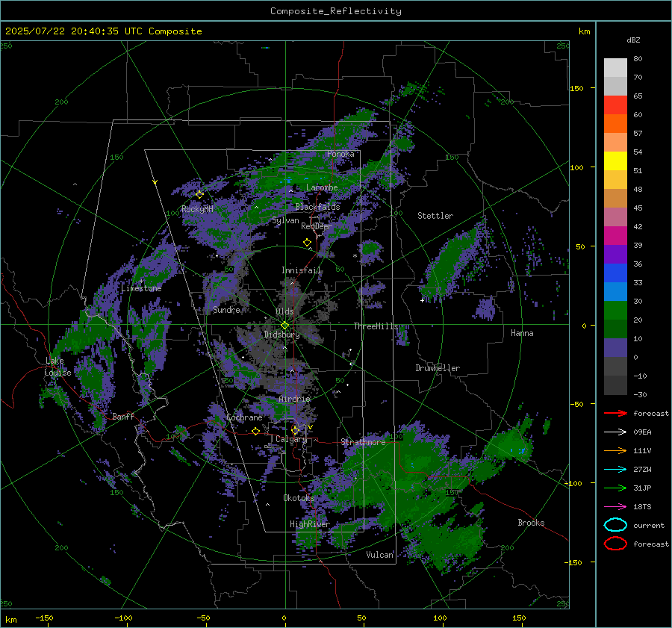Click the green 31JP arrow icon
Screen dimensions: 672x628
(615, 488)
